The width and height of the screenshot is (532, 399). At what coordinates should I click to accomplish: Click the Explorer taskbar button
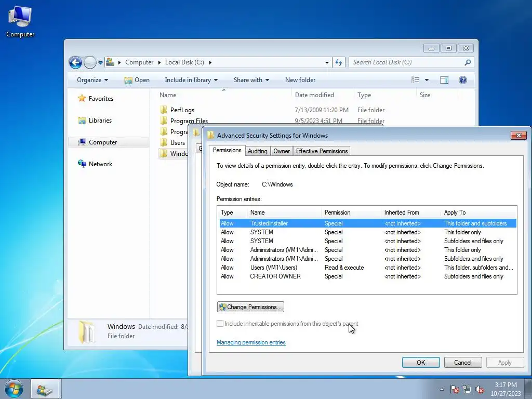pyautogui.click(x=45, y=389)
